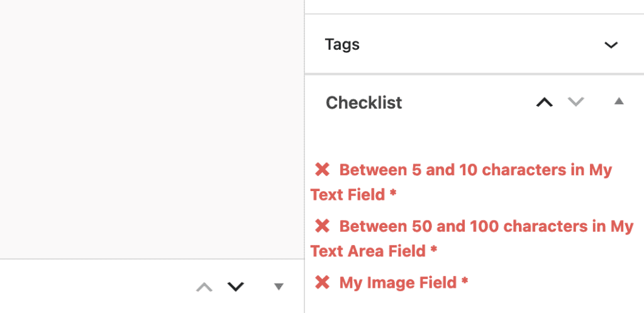The image size is (644, 313).
Task: Click the Text Area Field wrapped line
Action: click(x=368, y=251)
